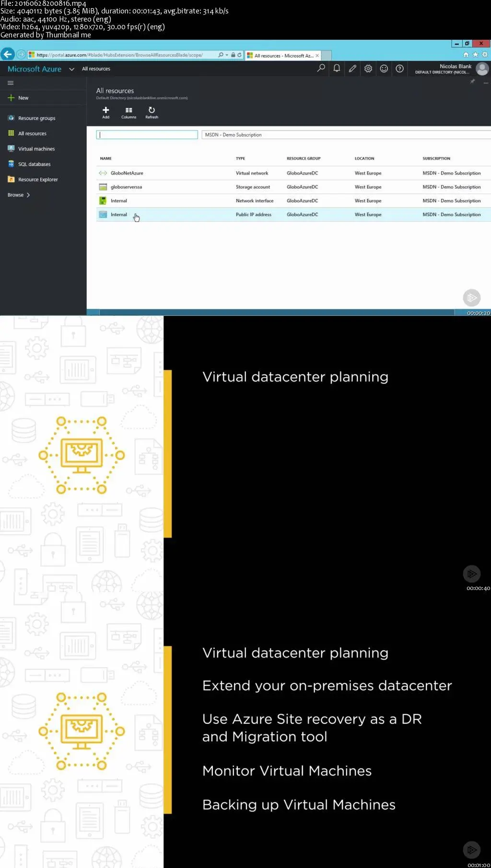This screenshot has width=491, height=868.
Task: Click the SQL databases sidebar icon
Action: click(11, 164)
